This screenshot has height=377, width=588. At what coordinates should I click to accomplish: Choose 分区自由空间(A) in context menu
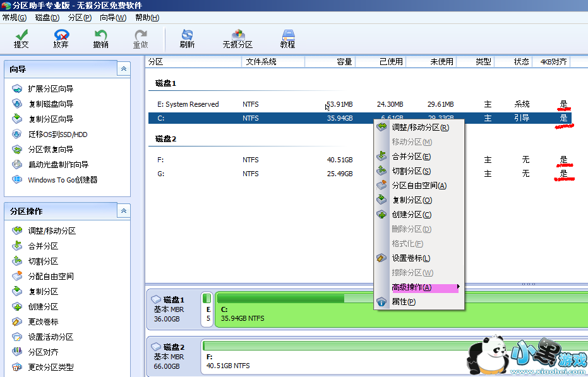[x=419, y=186]
